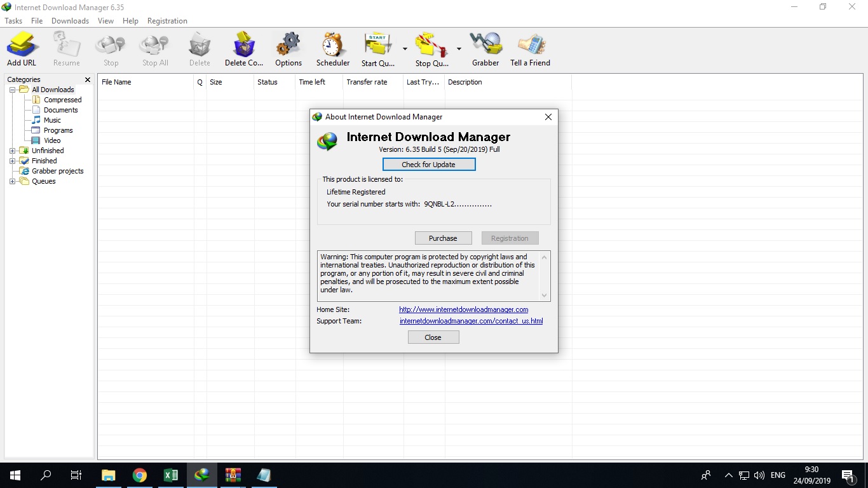The height and width of the screenshot is (488, 868).
Task: Sort by the Q column header
Action: click(200, 82)
